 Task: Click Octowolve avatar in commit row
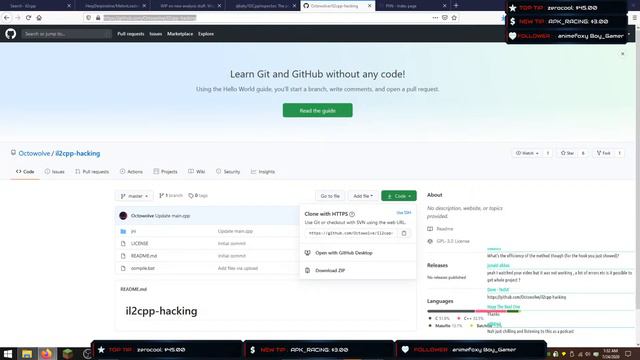[x=123, y=216]
